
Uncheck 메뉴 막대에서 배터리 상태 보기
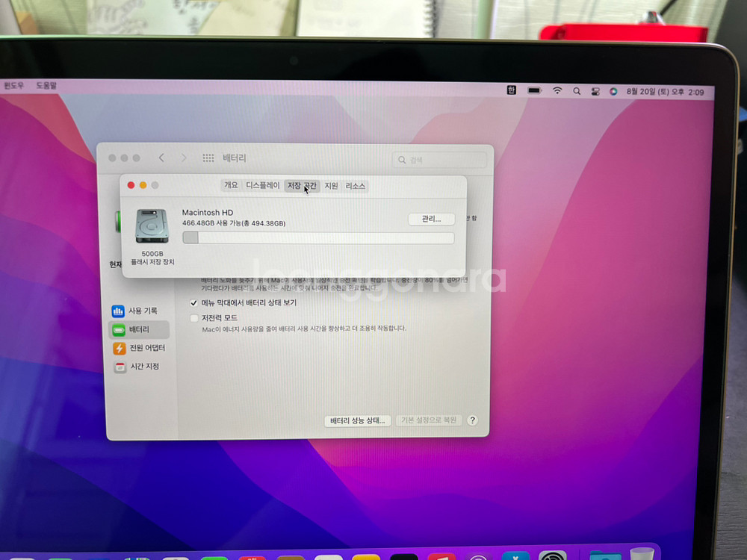[194, 302]
